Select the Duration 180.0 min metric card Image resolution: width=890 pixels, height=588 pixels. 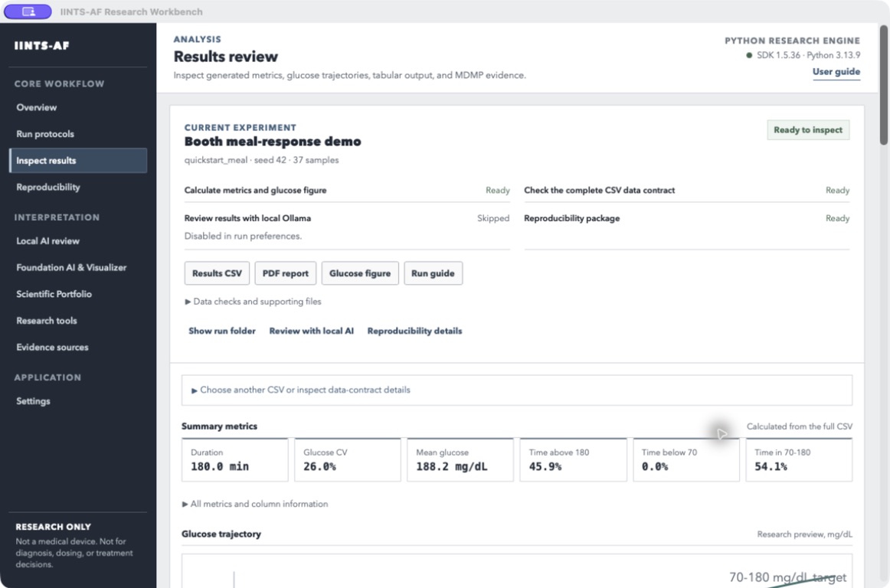[x=235, y=459]
